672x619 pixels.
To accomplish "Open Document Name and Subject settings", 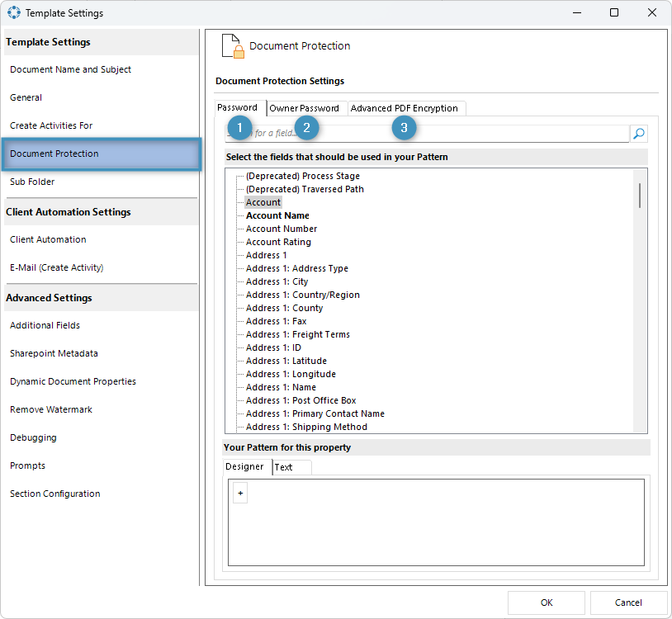I will (70, 69).
